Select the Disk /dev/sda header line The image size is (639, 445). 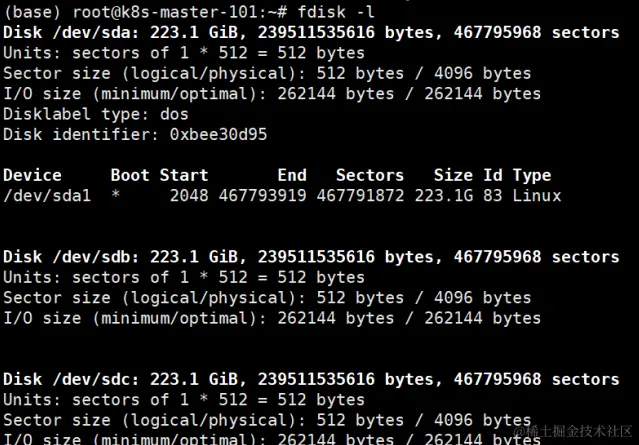tap(310, 32)
